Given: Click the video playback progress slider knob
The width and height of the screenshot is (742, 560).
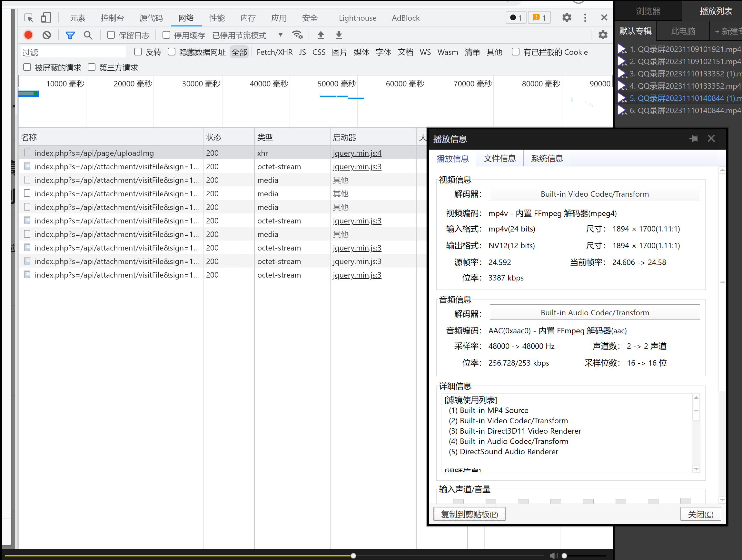Looking at the screenshot, I should point(353,555).
